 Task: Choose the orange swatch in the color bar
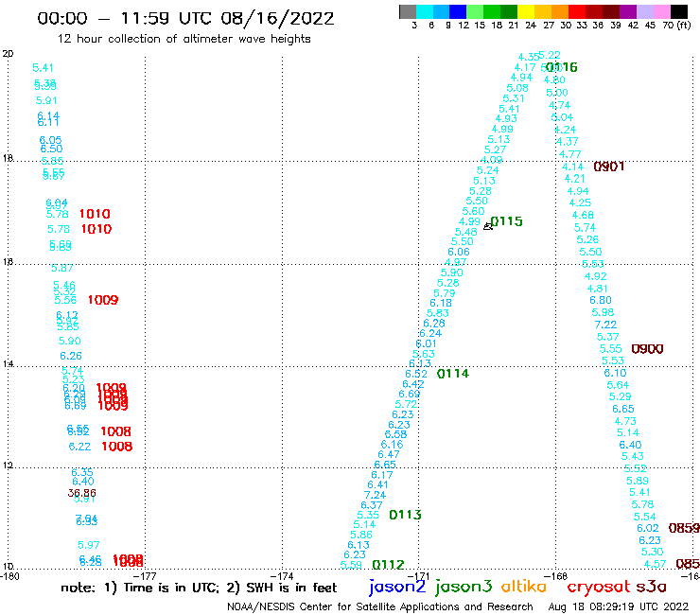click(560, 11)
